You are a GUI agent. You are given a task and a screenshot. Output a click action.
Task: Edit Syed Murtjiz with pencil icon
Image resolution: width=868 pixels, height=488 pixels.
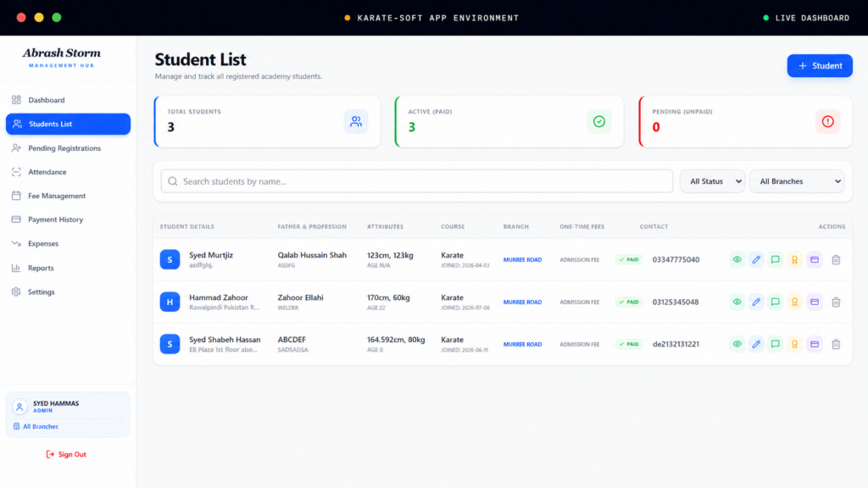pyautogui.click(x=756, y=259)
